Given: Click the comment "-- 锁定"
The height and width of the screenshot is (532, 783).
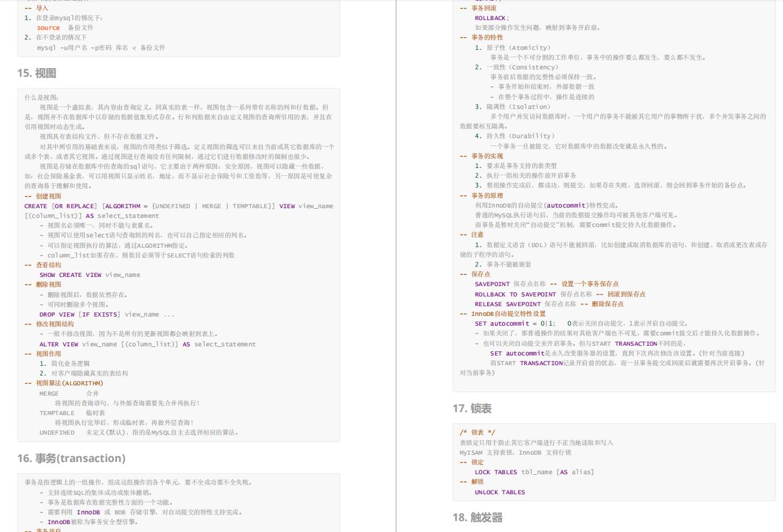Looking at the screenshot, I should [471, 462].
